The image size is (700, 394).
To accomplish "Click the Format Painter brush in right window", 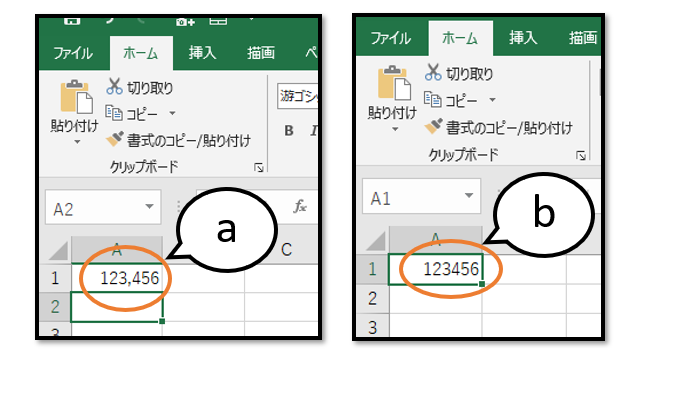I will [x=433, y=126].
